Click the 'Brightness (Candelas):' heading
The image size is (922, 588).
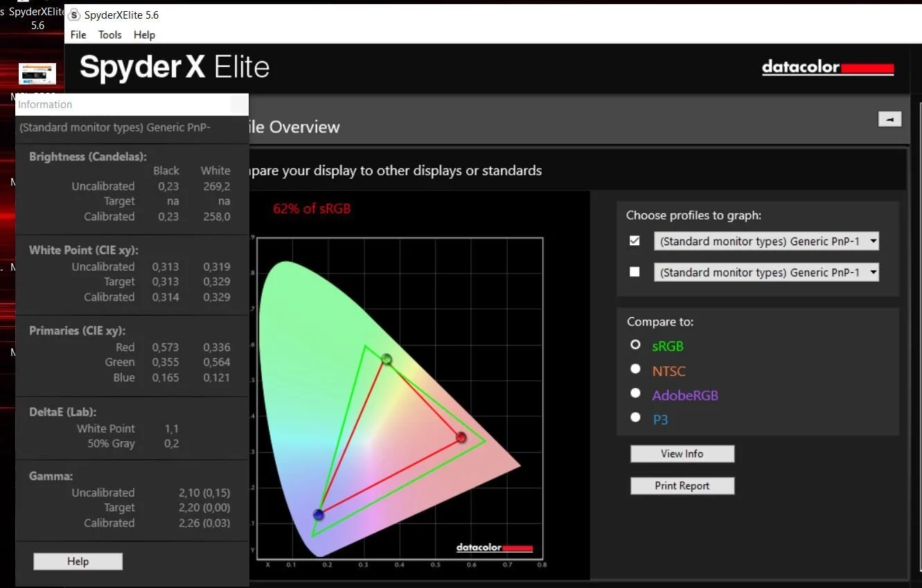click(x=88, y=157)
